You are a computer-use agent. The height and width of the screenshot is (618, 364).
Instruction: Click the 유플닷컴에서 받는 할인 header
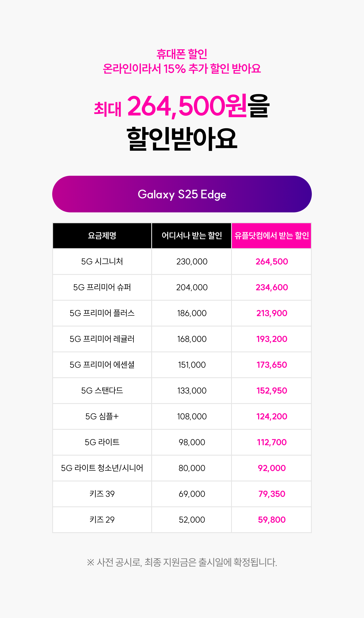(271, 236)
